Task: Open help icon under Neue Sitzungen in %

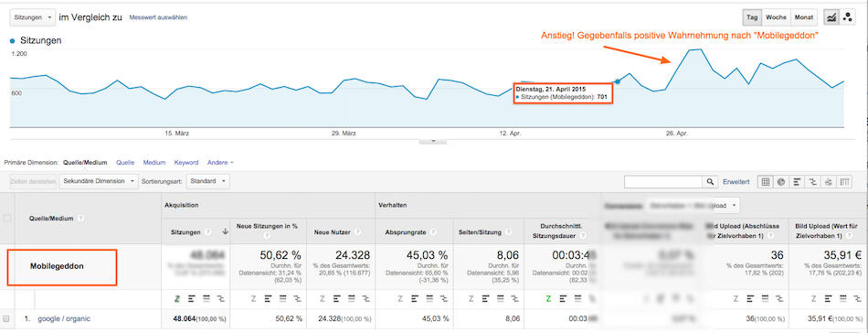Action: click(268, 235)
